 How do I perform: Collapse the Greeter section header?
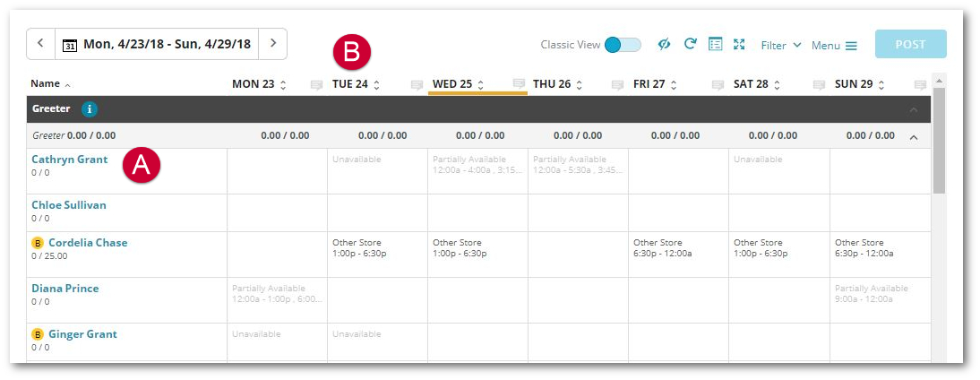(914, 110)
